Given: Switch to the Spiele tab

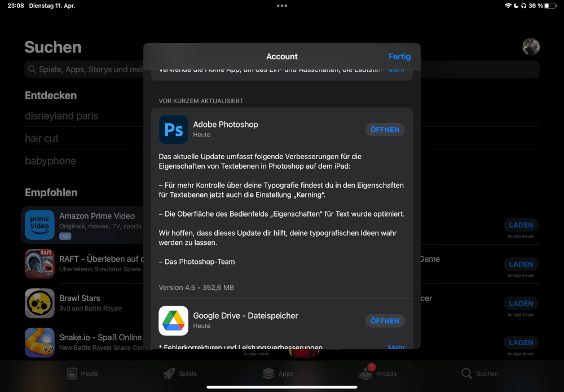Looking at the screenshot, I should [180, 373].
